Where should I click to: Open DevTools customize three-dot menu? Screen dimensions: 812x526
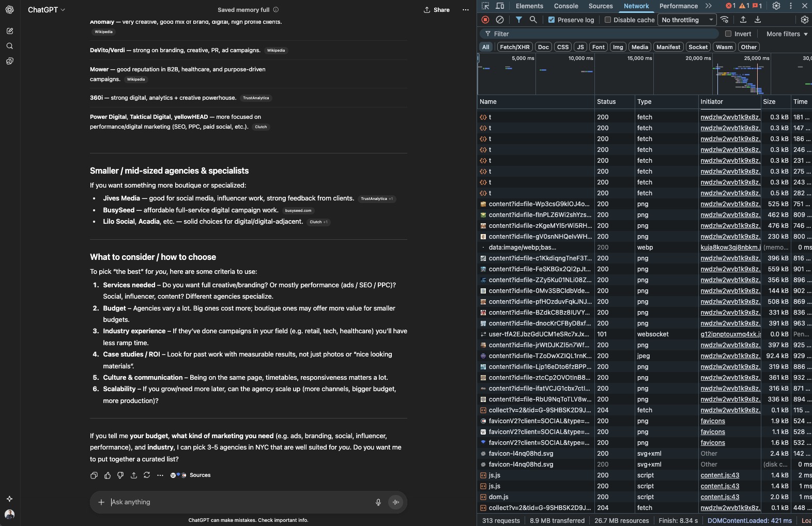coord(791,6)
